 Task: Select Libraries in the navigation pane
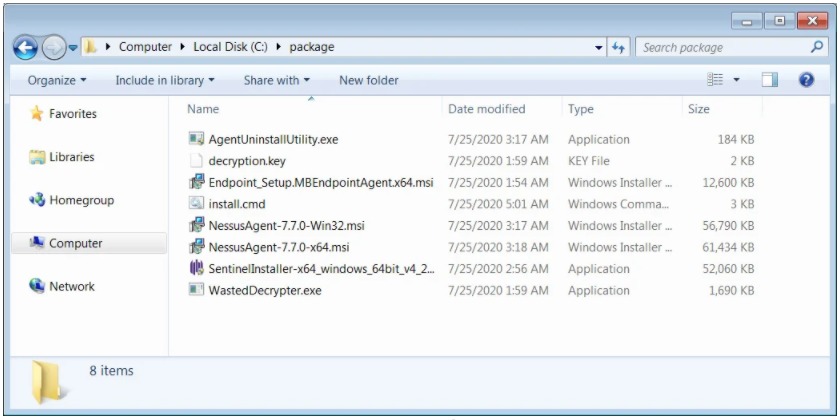(71, 157)
